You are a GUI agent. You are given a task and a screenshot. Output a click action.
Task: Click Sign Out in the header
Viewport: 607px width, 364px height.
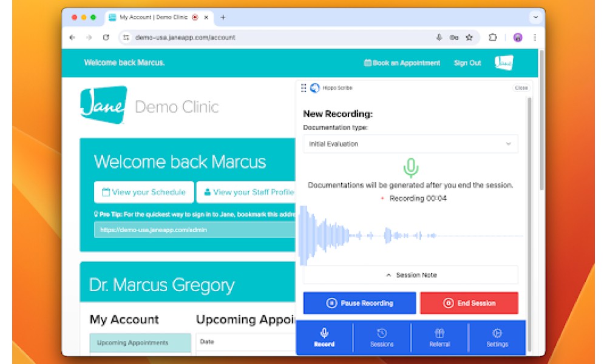(467, 63)
